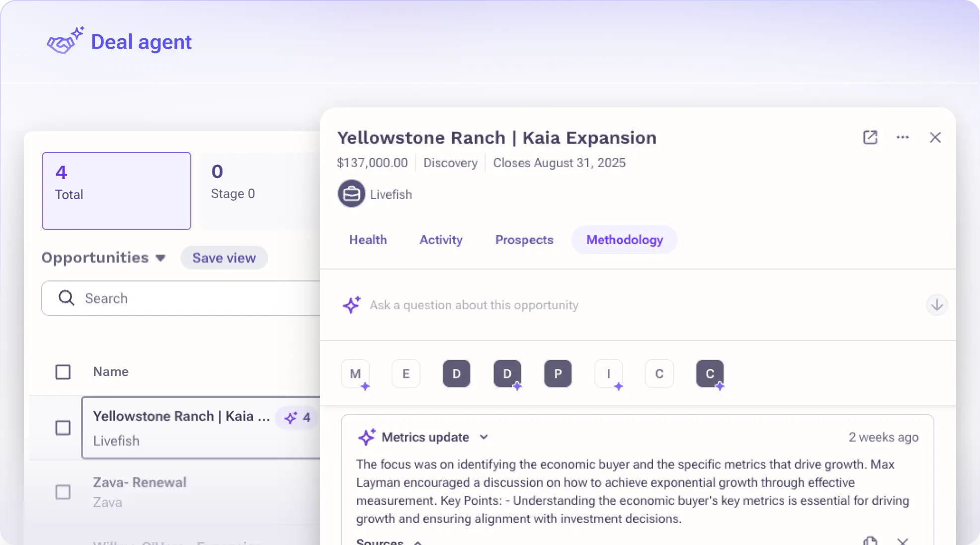Screen dimensions: 980x545
Task: Select the E methodology badge
Action: (x=406, y=373)
